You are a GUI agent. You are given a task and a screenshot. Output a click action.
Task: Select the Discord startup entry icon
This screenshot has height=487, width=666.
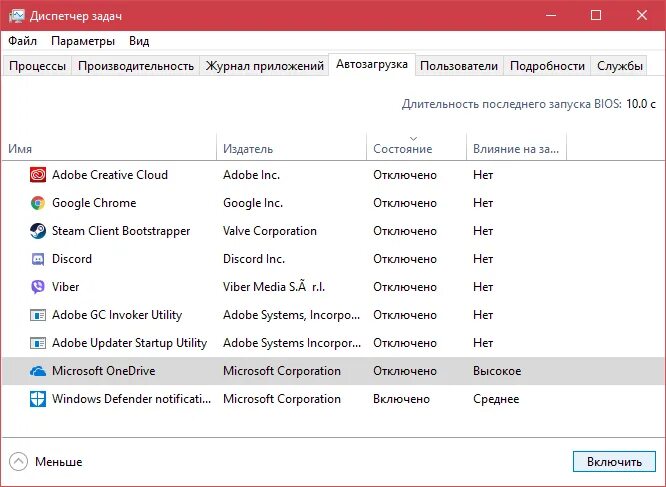(x=38, y=259)
